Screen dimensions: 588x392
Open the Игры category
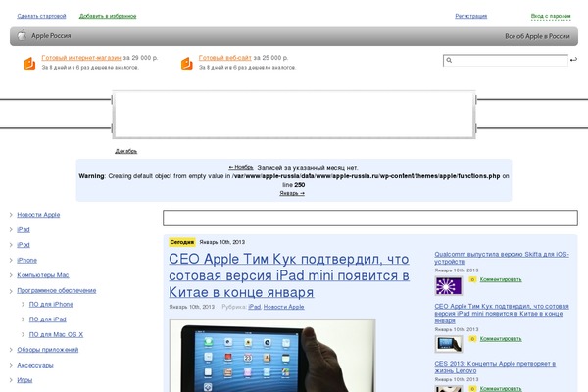coord(24,380)
